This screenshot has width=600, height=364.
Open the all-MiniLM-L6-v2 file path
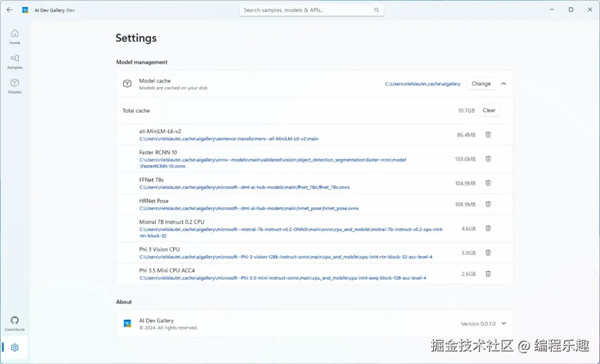click(x=229, y=139)
